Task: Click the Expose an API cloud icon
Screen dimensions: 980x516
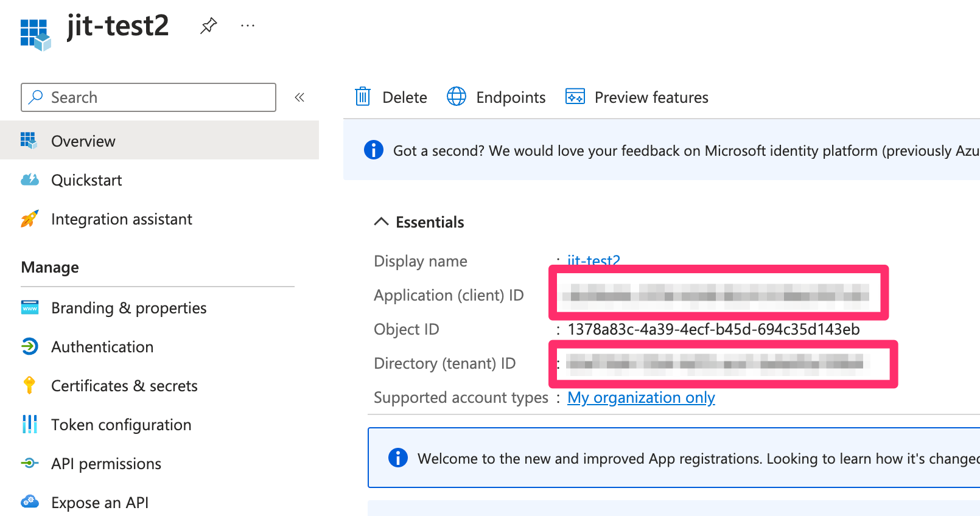Action: coord(30,502)
